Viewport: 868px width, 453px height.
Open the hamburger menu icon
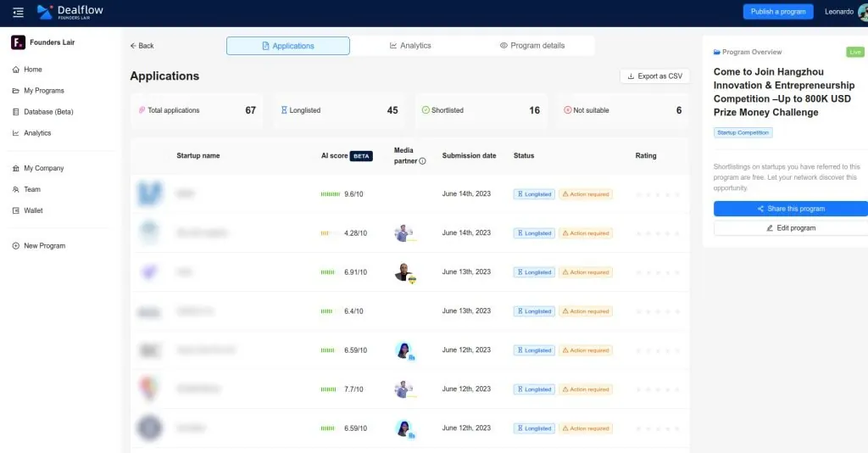click(x=19, y=12)
